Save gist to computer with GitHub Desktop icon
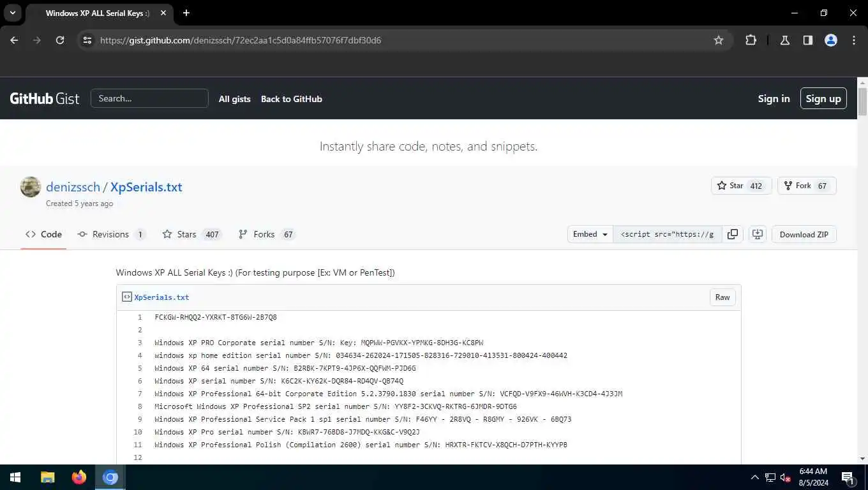The height and width of the screenshot is (490, 868). pyautogui.click(x=758, y=234)
